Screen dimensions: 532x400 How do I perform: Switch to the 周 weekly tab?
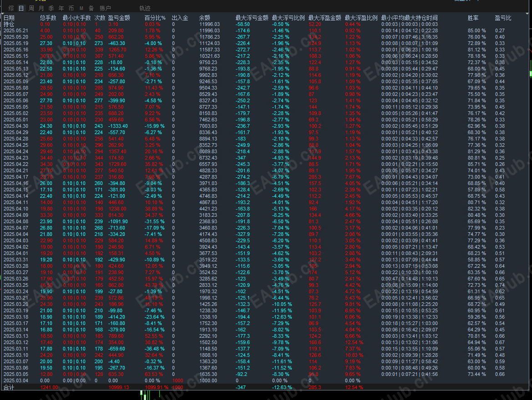coord(31,8)
